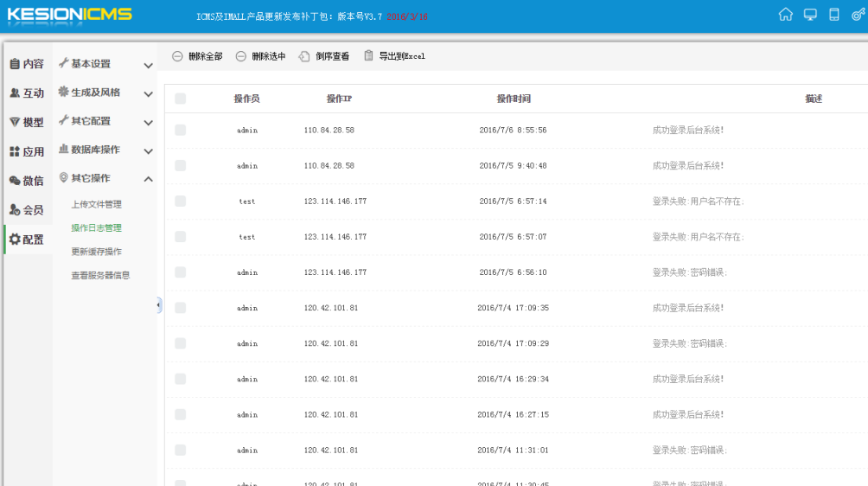868x486 pixels.
Task: Open 查看服务器信息 link
Action: (x=100, y=276)
